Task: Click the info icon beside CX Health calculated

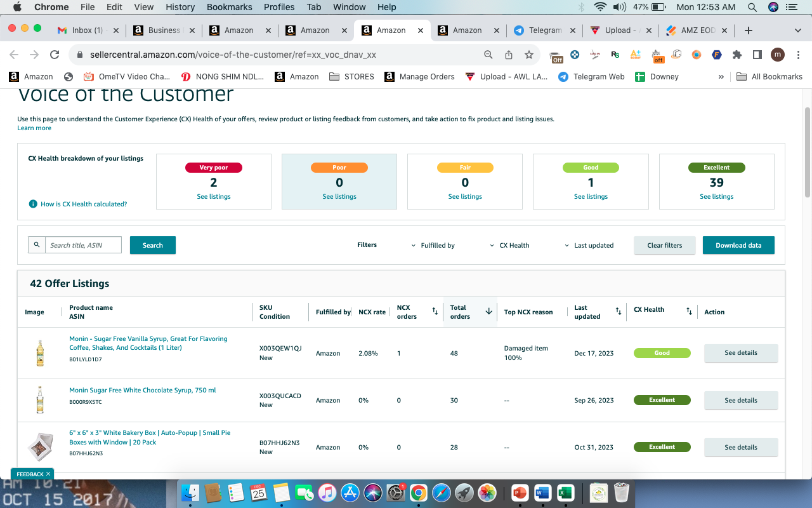Action: pos(33,204)
